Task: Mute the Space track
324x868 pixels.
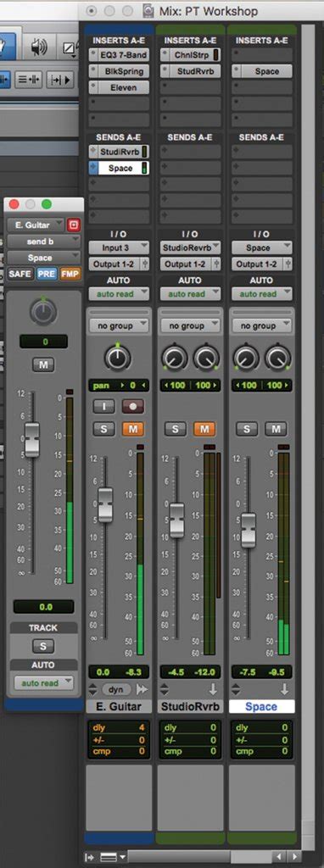Action: tap(276, 428)
